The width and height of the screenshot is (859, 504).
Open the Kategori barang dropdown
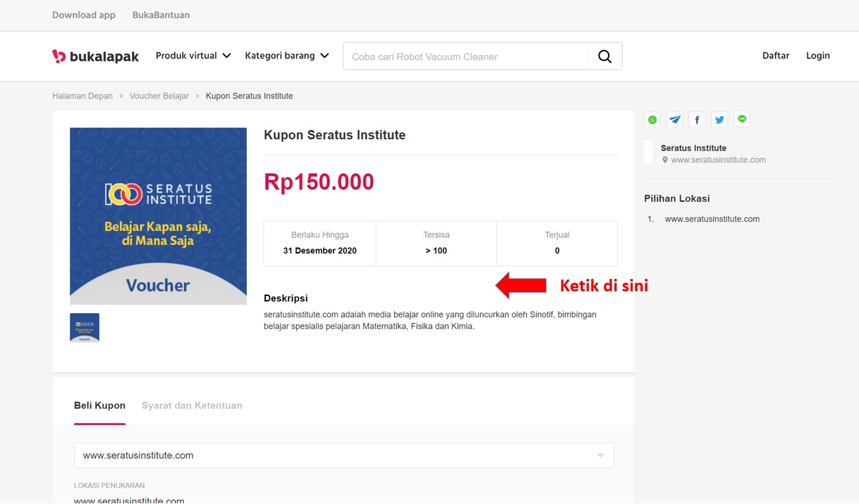[287, 56]
